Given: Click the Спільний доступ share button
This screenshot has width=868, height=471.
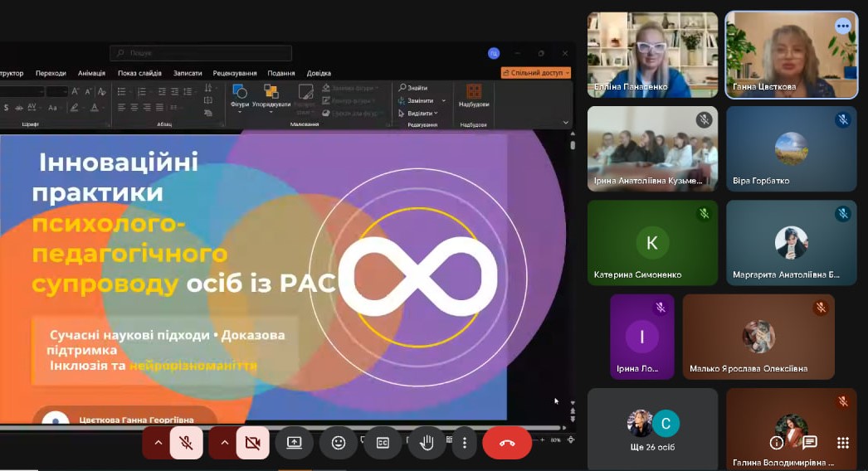Looking at the screenshot, I should pos(536,73).
